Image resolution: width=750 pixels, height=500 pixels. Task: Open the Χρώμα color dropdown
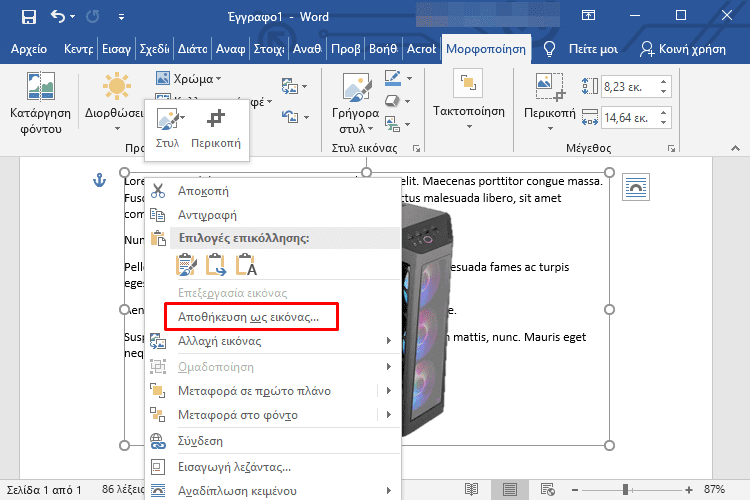[x=188, y=78]
